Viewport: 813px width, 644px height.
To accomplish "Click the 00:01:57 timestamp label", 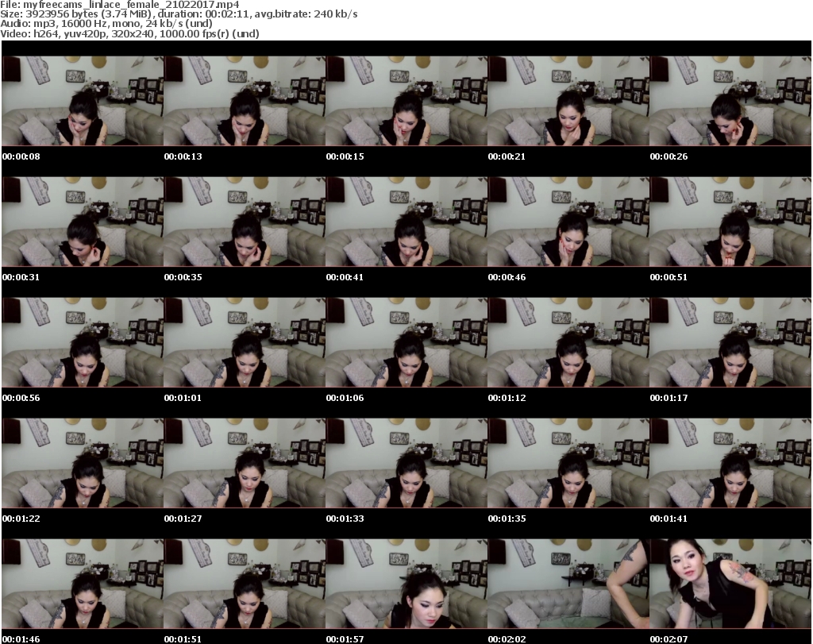I will pyautogui.click(x=345, y=639).
